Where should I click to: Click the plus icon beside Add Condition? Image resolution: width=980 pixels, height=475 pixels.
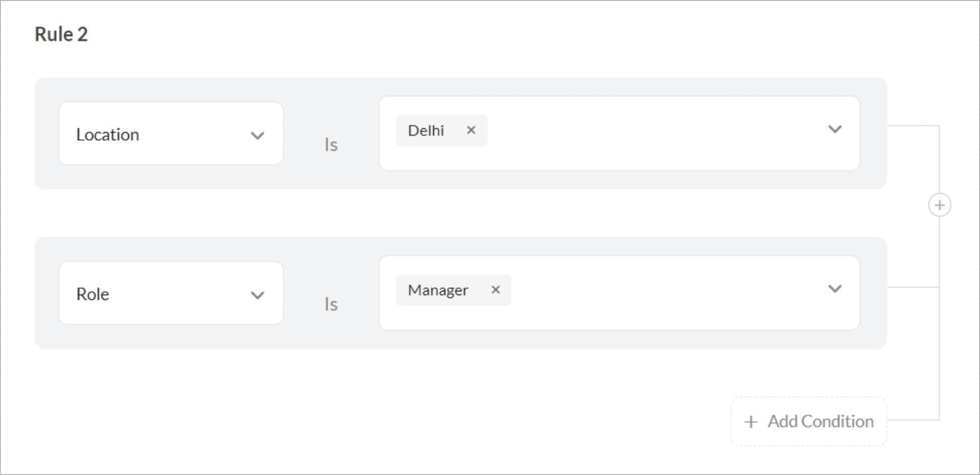[x=751, y=422]
